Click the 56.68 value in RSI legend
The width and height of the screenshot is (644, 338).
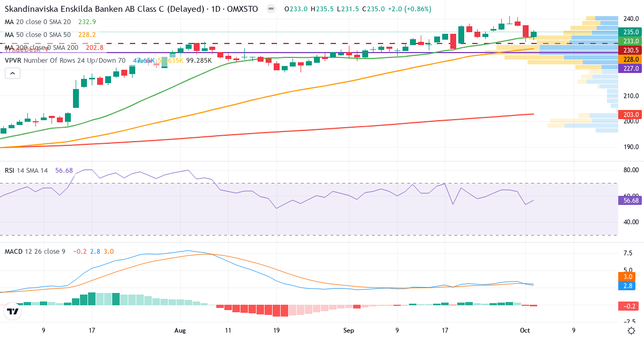coord(64,171)
